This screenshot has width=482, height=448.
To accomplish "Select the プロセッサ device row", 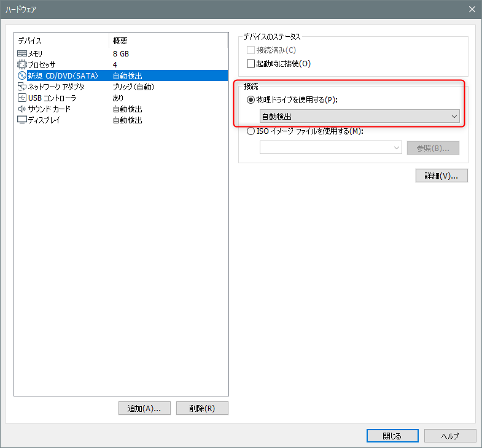I will pyautogui.click(x=121, y=65).
